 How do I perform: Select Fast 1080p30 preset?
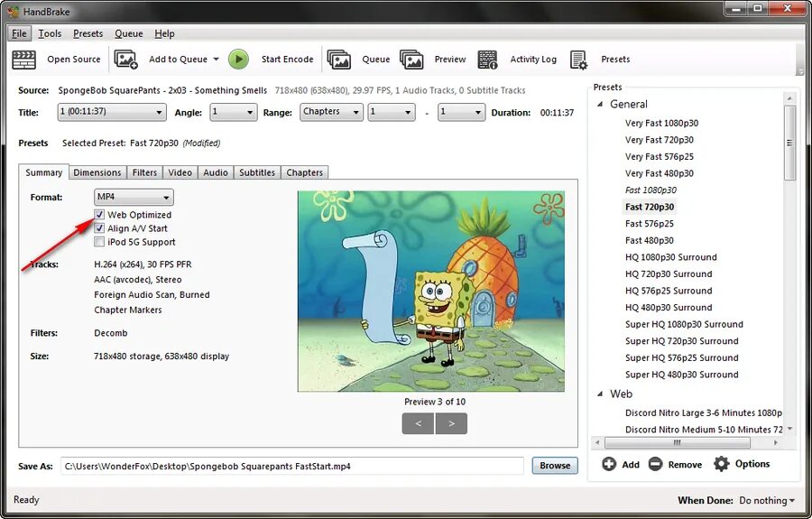pos(651,190)
